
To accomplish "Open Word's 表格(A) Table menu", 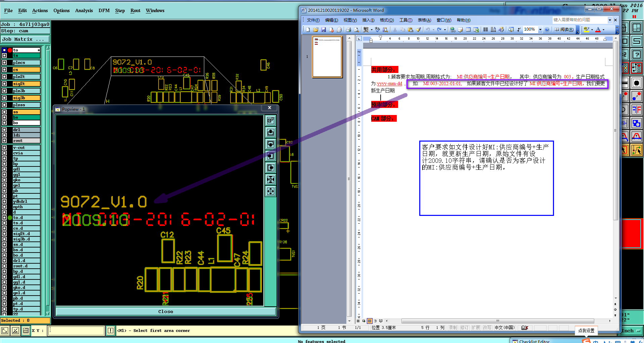I will point(424,20).
